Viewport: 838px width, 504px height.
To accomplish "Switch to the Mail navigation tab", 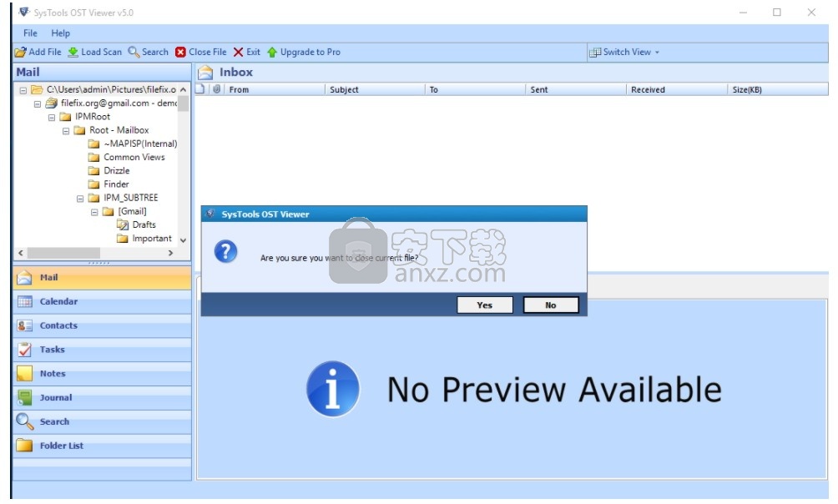I will click(102, 277).
